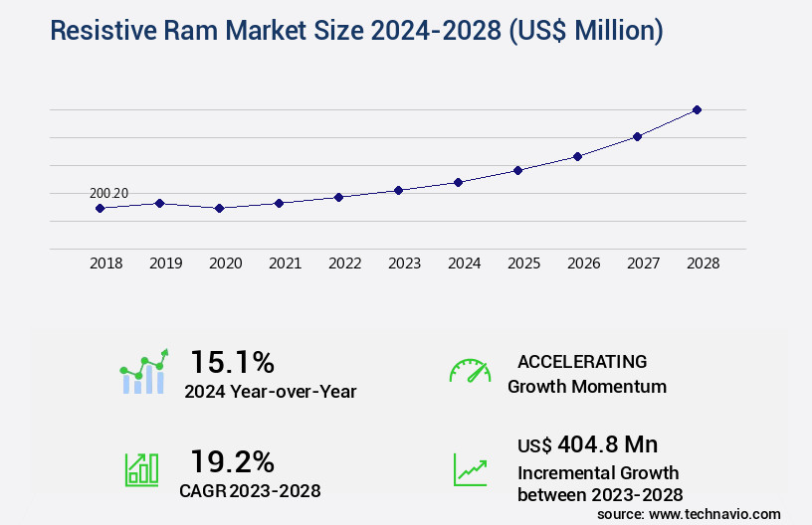Click the 2022 data point on the chart
Viewport: 812px width, 525px height.
pyautogui.click(x=338, y=197)
